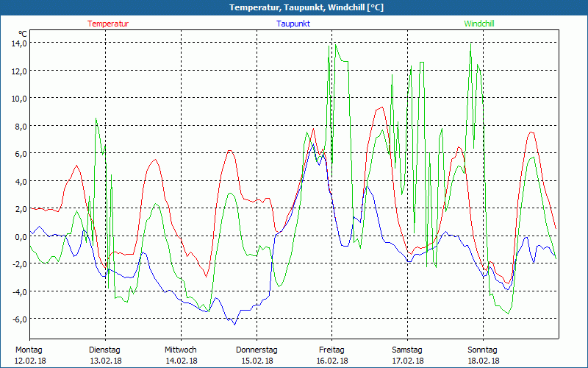Click the Sonntag 18.02.18 axis label
Screen dimensions: 588x368
(484, 355)
